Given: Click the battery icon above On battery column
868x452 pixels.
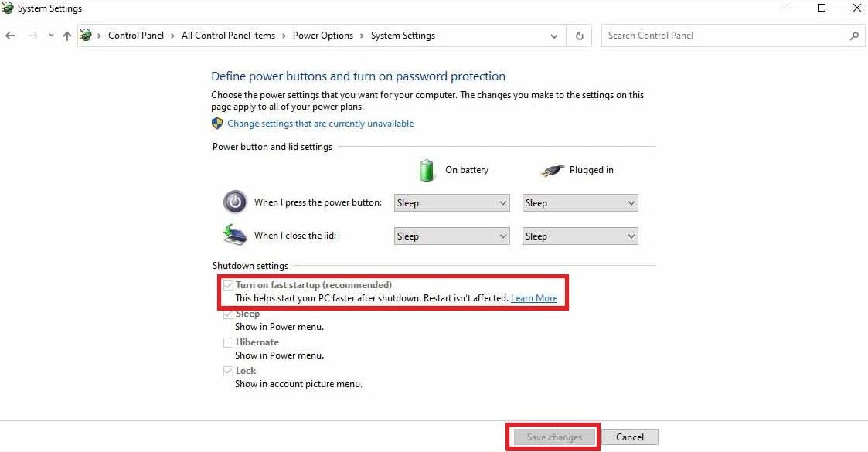Looking at the screenshot, I should (427, 169).
